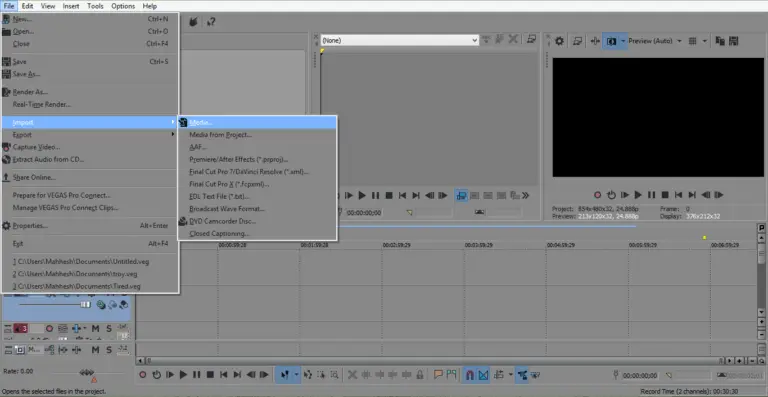Expand the Export submenu

(x=91, y=135)
